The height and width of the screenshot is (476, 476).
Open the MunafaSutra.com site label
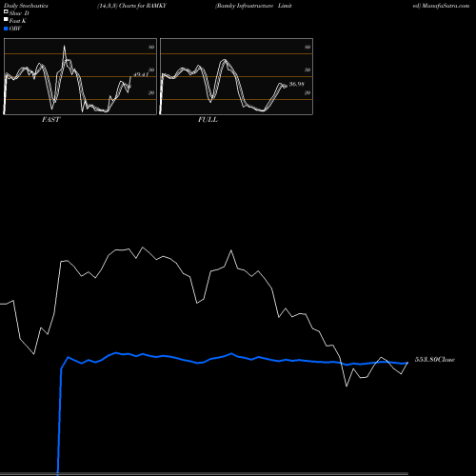pyautogui.click(x=446, y=6)
